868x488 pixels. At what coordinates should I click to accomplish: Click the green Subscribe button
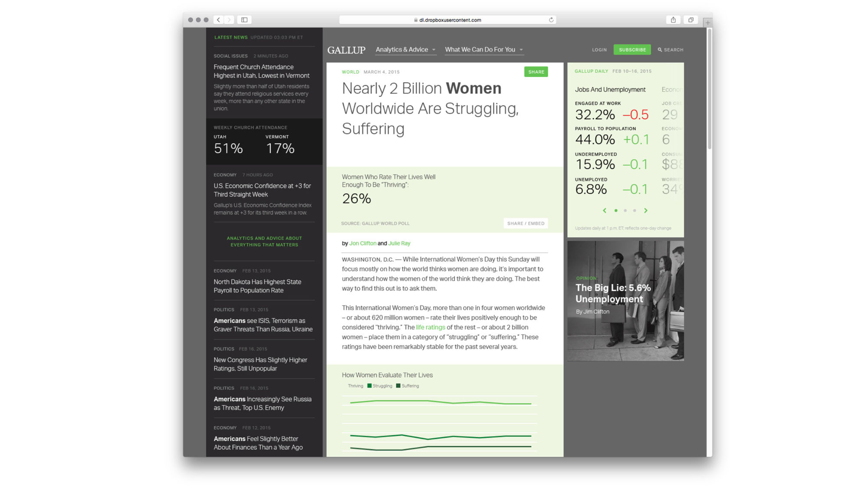click(632, 50)
